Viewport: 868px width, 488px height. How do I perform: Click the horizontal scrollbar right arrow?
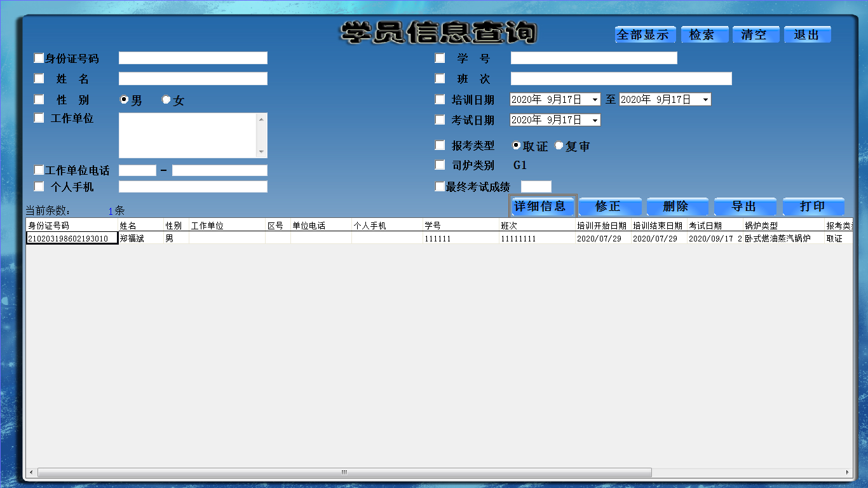coord(848,472)
